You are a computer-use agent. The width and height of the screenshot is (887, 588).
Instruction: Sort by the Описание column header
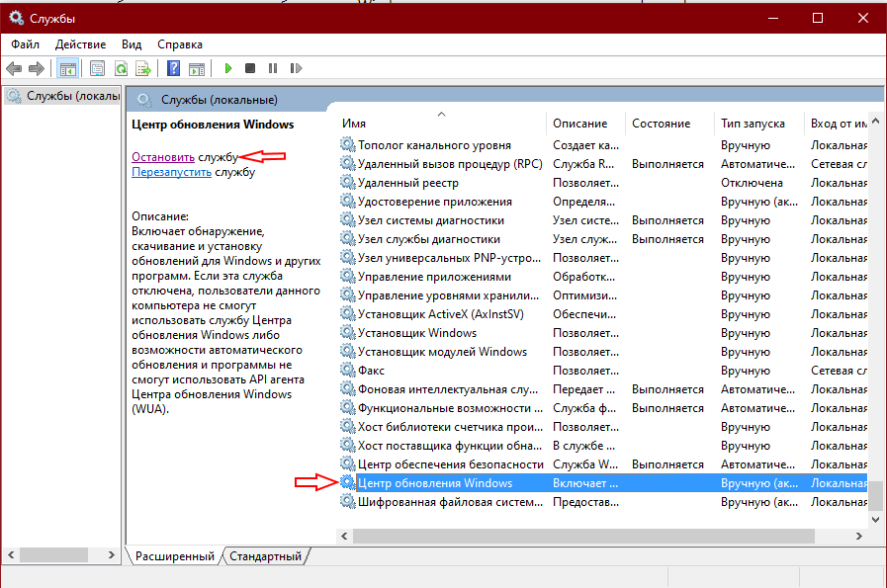[585, 124]
